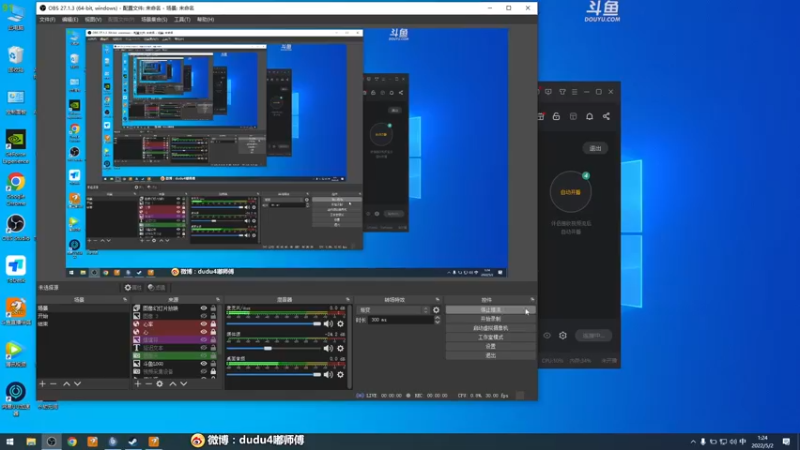This screenshot has height=450, width=800.
Task: Open the hamburger menu in Douyu title bar
Action: (574, 92)
